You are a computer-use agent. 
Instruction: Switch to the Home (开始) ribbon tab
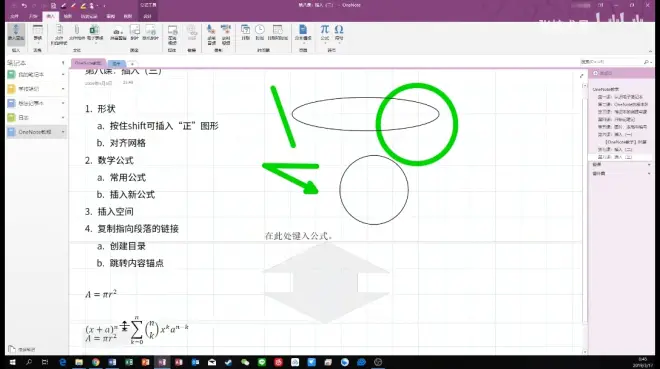tap(33, 16)
